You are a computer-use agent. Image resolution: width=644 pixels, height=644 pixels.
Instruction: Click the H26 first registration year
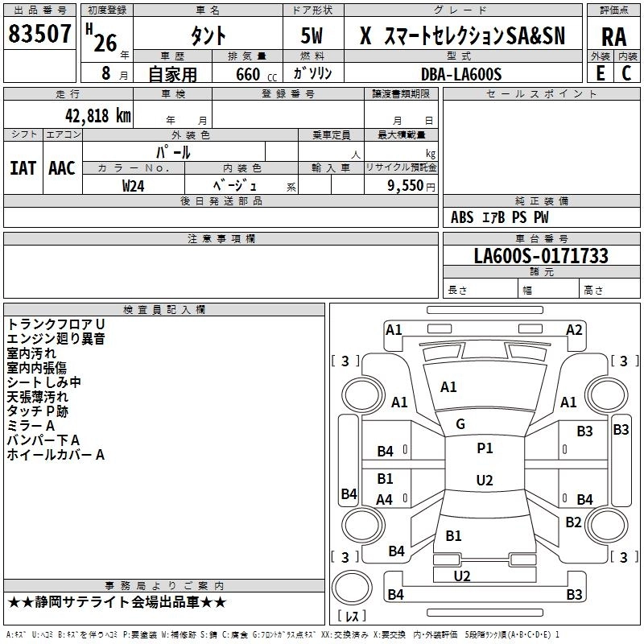point(103,38)
